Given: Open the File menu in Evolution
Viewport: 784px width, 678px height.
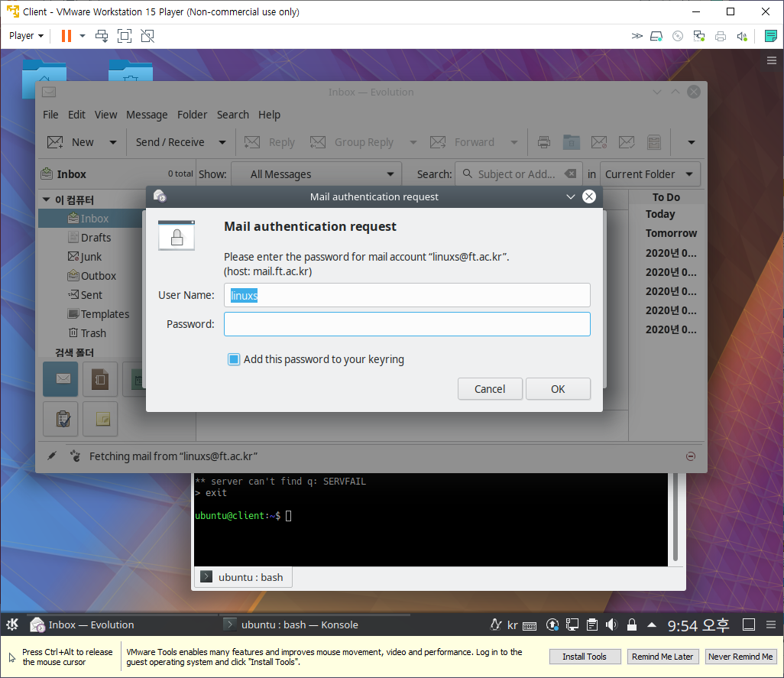Looking at the screenshot, I should tap(50, 115).
